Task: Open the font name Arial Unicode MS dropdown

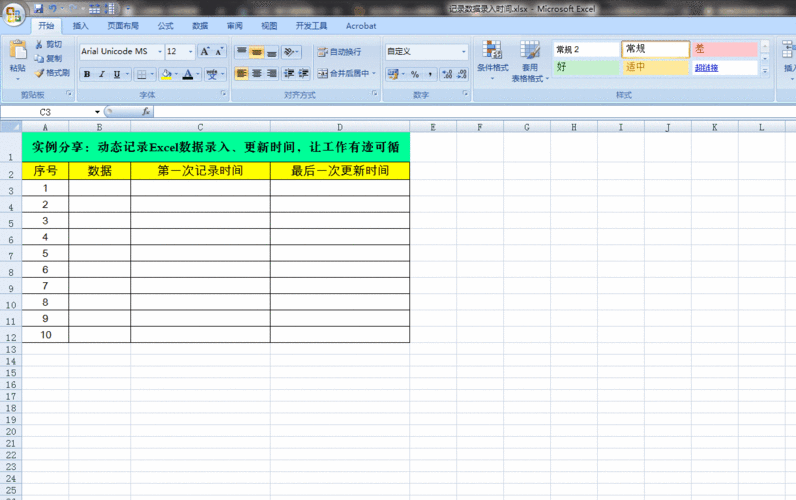Action: coord(160,51)
